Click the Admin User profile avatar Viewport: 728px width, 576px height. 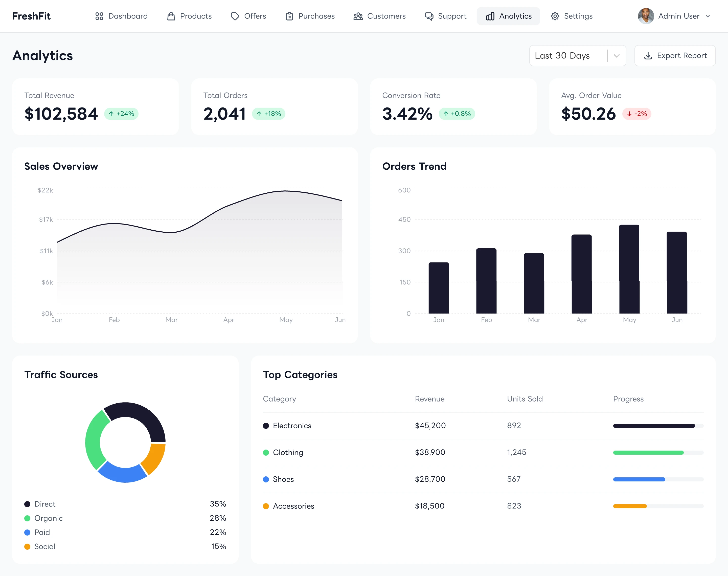[x=646, y=16]
